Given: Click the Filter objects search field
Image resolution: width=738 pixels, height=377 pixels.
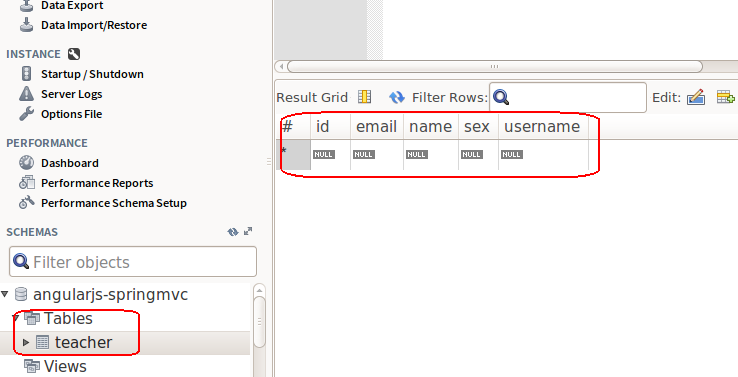Looking at the screenshot, I should pyautogui.click(x=133, y=262).
